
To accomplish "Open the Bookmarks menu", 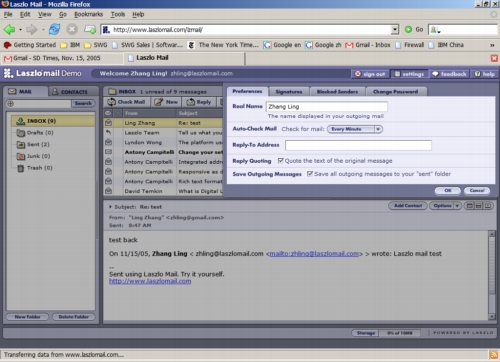I will (88, 14).
